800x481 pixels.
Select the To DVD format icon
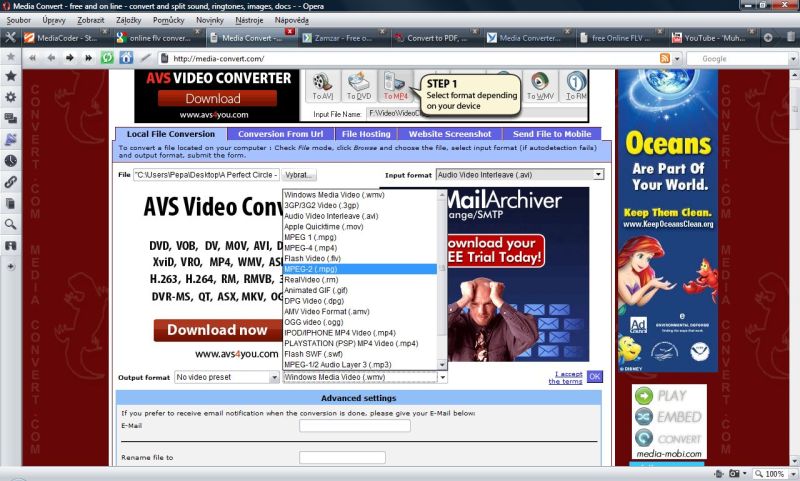[359, 86]
